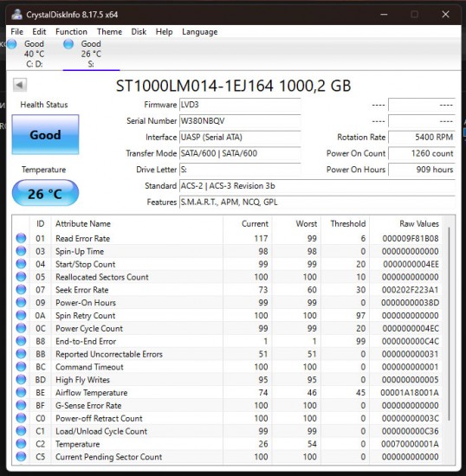Click status orb of Airflow Temperature row
This screenshot has height=476, width=466.
coord(21,392)
